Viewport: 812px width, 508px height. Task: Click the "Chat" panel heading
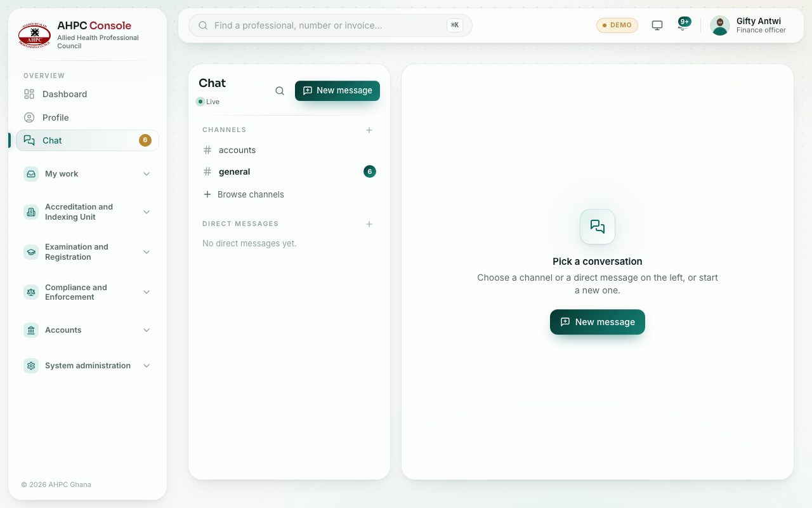tap(212, 83)
